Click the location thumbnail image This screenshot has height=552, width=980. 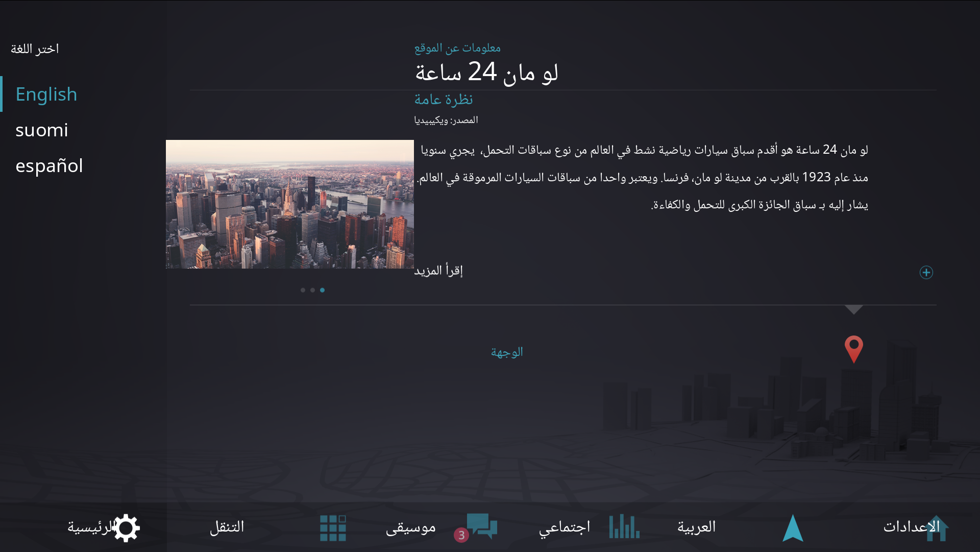coord(289,202)
